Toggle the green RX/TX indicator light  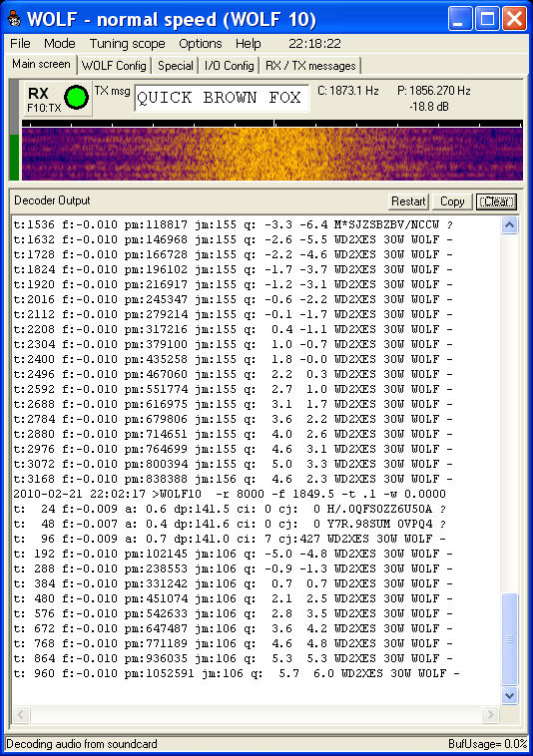(76, 98)
